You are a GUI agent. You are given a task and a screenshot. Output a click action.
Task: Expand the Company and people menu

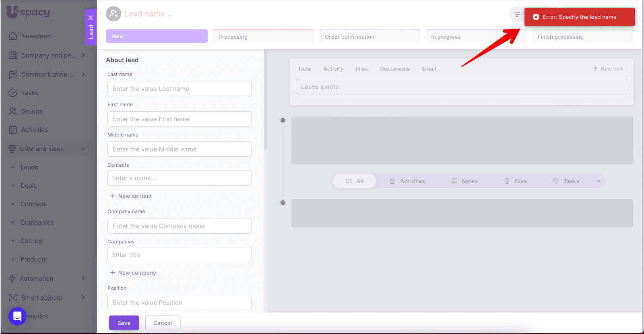(83, 55)
